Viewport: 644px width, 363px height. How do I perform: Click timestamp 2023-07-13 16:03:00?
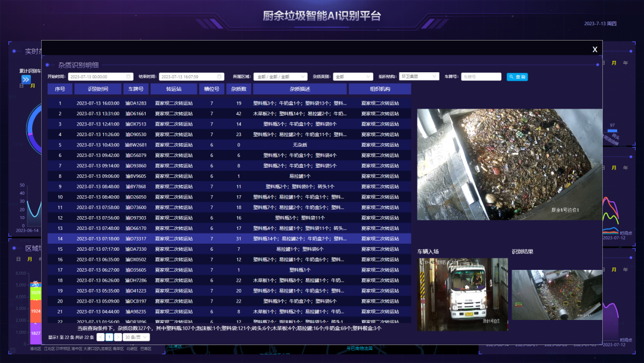pyautogui.click(x=98, y=103)
